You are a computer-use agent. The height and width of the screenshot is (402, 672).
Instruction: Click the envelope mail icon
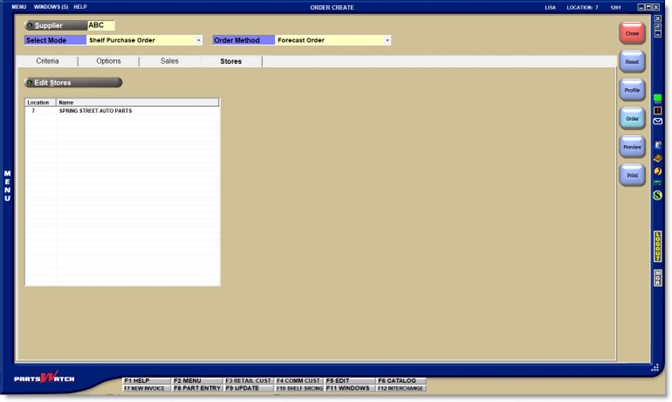pyautogui.click(x=658, y=121)
